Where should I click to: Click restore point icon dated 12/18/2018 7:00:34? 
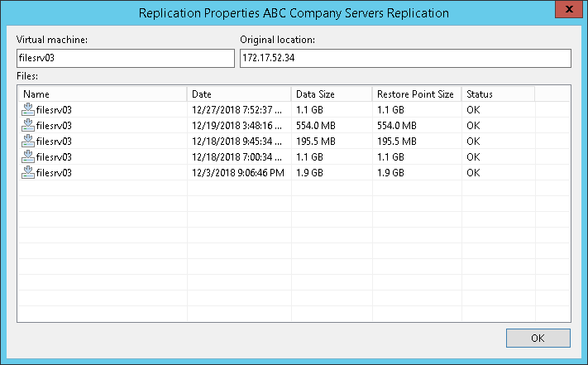click(28, 156)
